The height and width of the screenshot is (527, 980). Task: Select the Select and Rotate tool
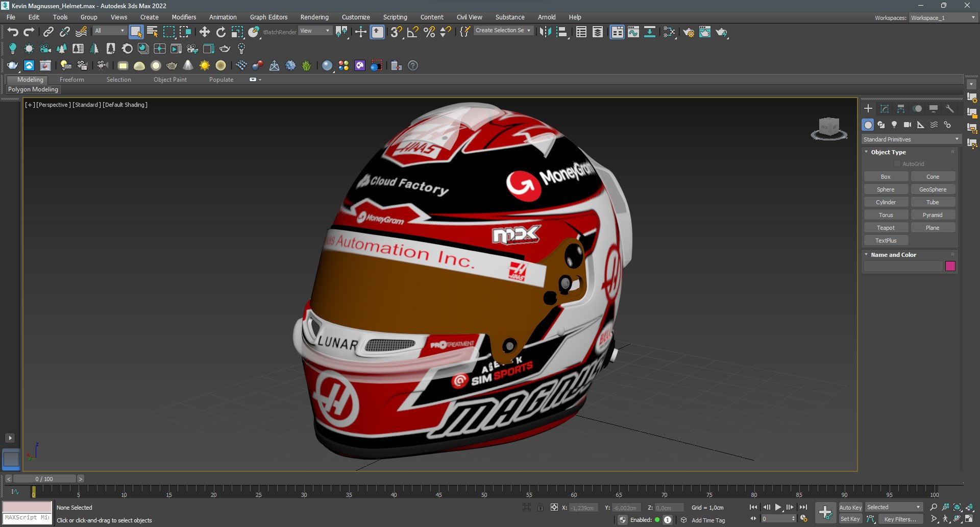point(221,32)
